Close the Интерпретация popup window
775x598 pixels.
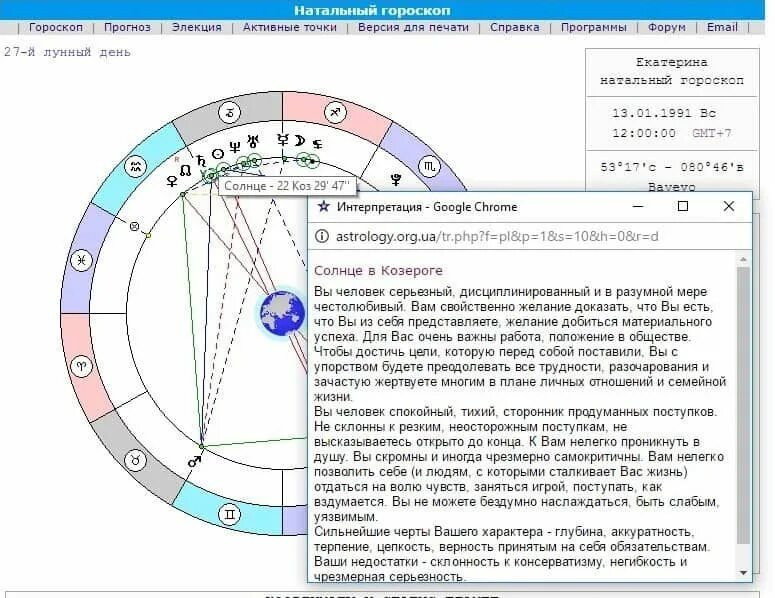[x=729, y=206]
